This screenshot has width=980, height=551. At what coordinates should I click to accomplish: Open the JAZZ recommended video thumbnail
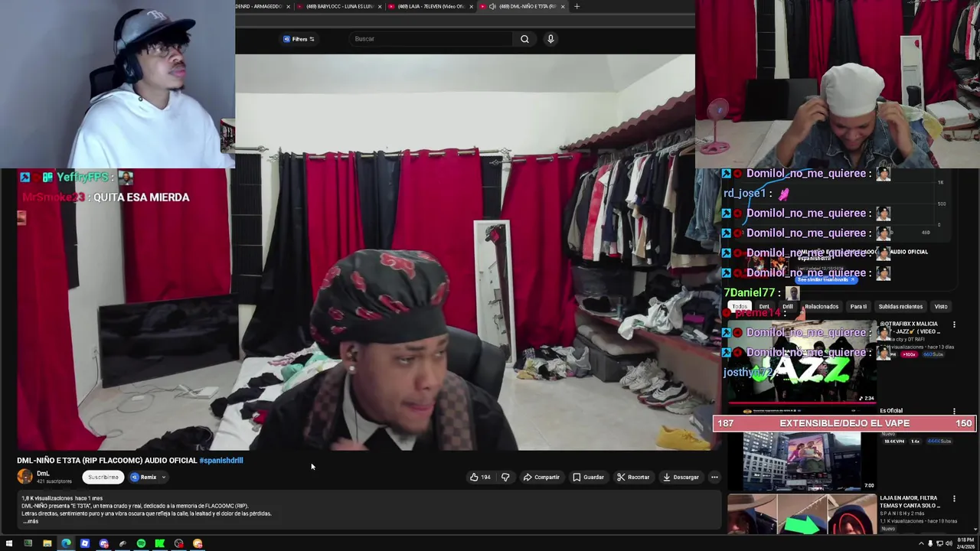[802, 362]
